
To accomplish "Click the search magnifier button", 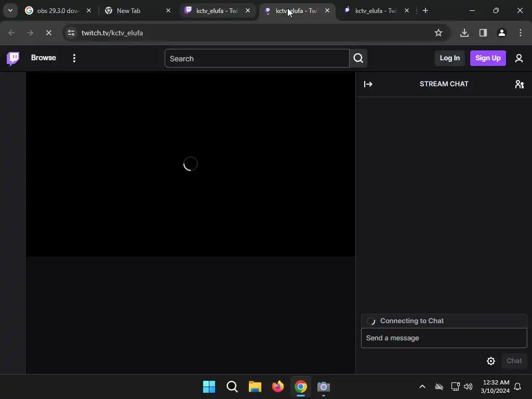I will [358, 58].
